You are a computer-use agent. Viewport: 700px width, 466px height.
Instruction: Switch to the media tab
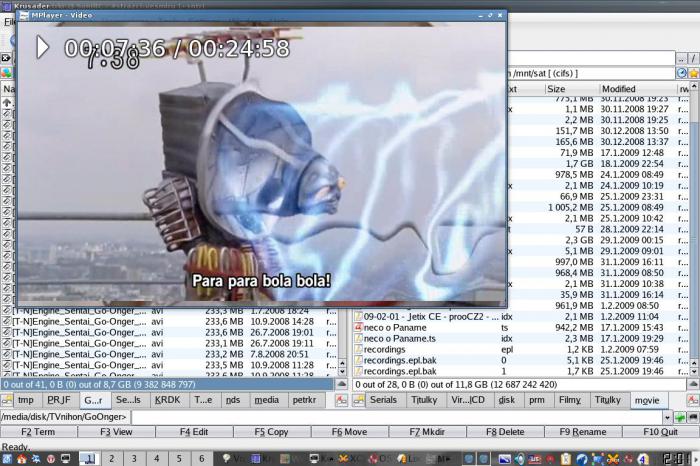click(x=267, y=400)
